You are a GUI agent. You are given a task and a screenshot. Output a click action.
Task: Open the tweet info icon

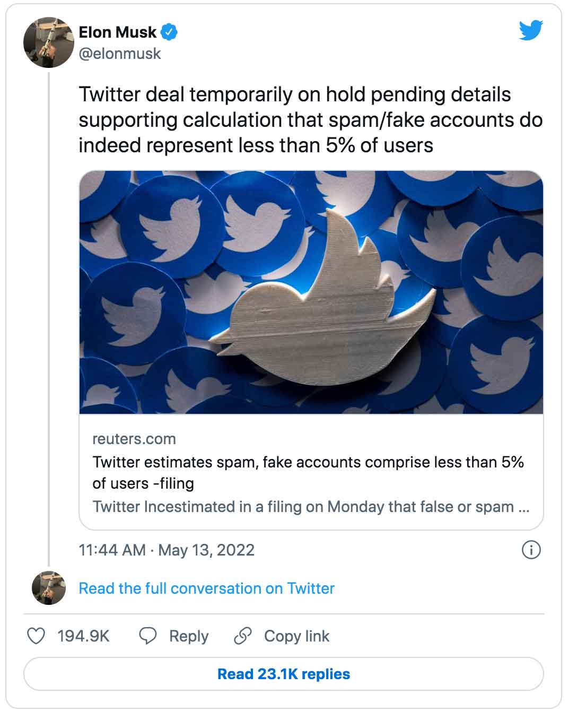tap(531, 550)
